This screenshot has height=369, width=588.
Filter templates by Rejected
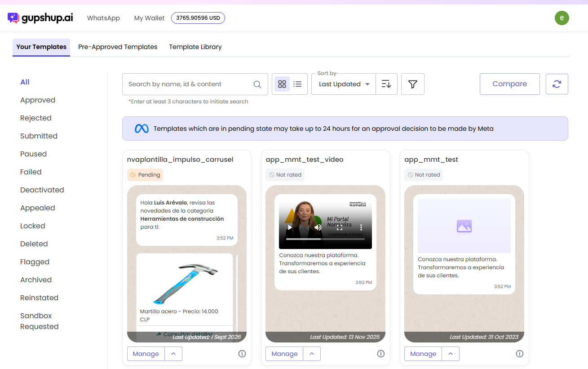point(36,118)
